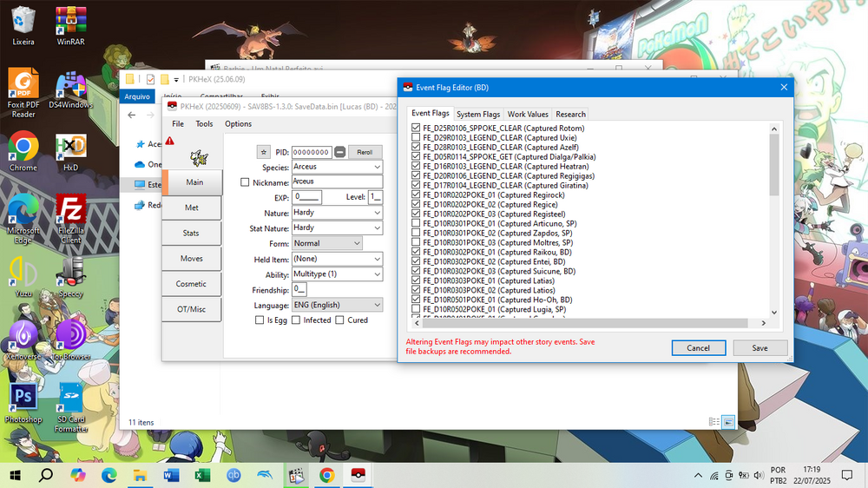The width and height of the screenshot is (868, 488).
Task: Uncheck the Captured Rotom event flag
Action: point(416,129)
